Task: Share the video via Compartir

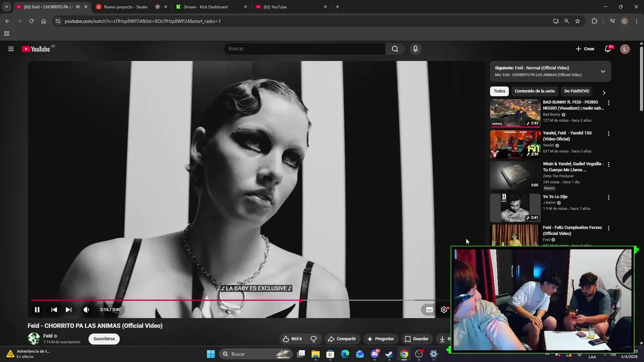Action: tap(342, 339)
